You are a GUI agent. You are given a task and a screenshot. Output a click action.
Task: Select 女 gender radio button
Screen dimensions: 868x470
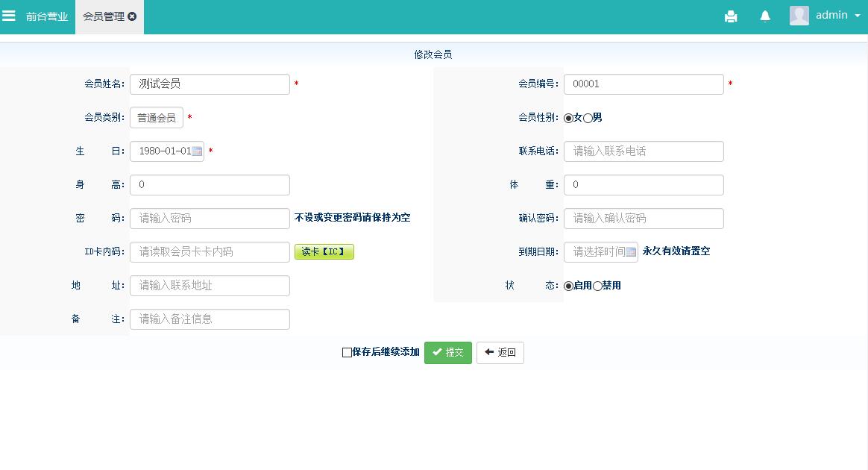tap(568, 118)
